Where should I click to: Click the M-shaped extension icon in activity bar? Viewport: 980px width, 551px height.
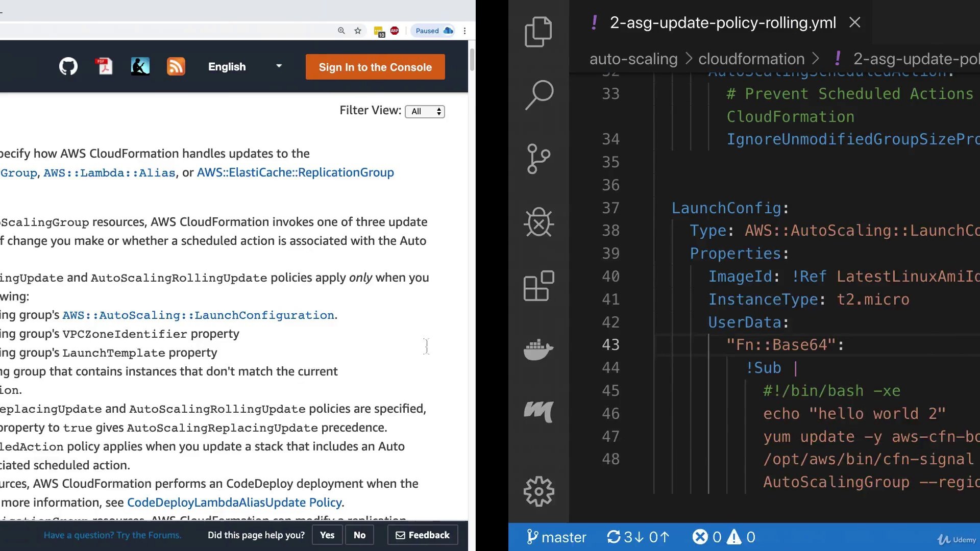[538, 412]
